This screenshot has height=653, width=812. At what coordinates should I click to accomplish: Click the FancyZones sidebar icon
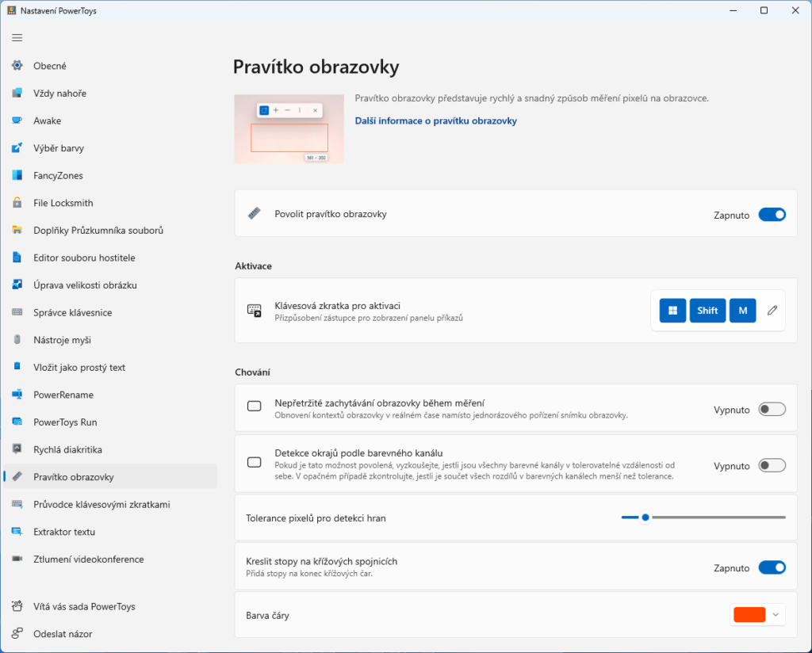(x=17, y=175)
